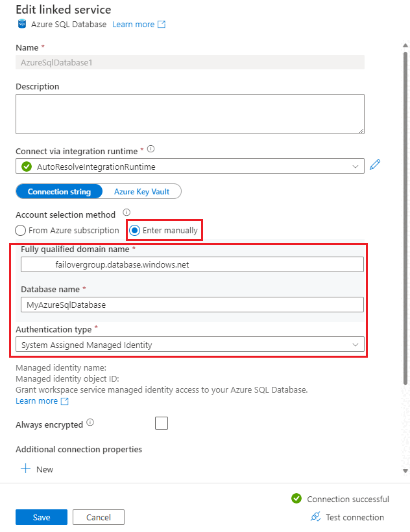The width and height of the screenshot is (410, 532).
Task: Click the Azure SQL Database icon
Action: point(21,25)
